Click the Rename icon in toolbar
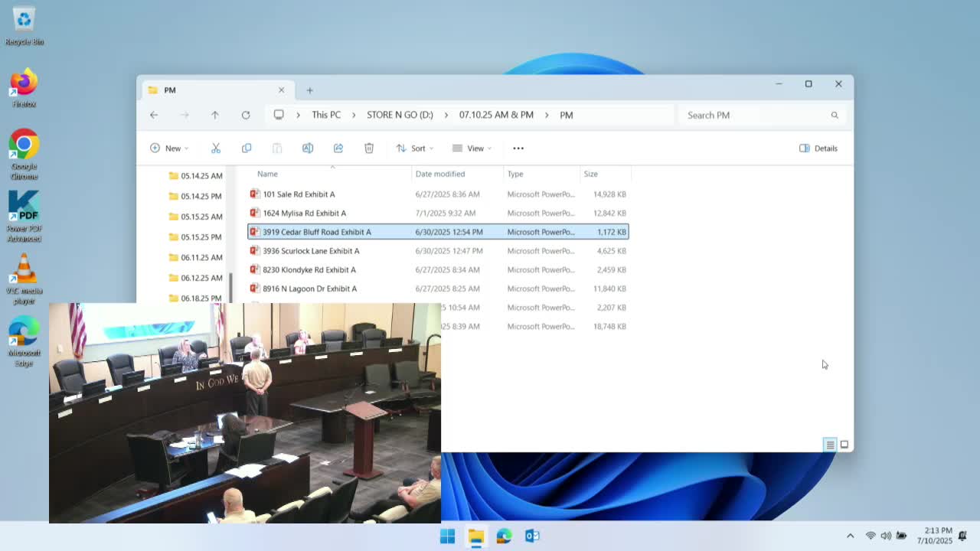 (x=308, y=148)
